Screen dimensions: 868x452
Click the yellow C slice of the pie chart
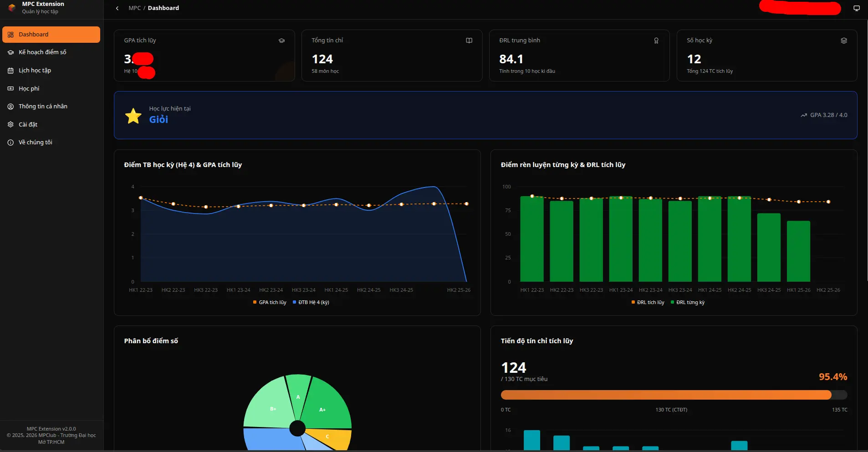(x=332, y=438)
